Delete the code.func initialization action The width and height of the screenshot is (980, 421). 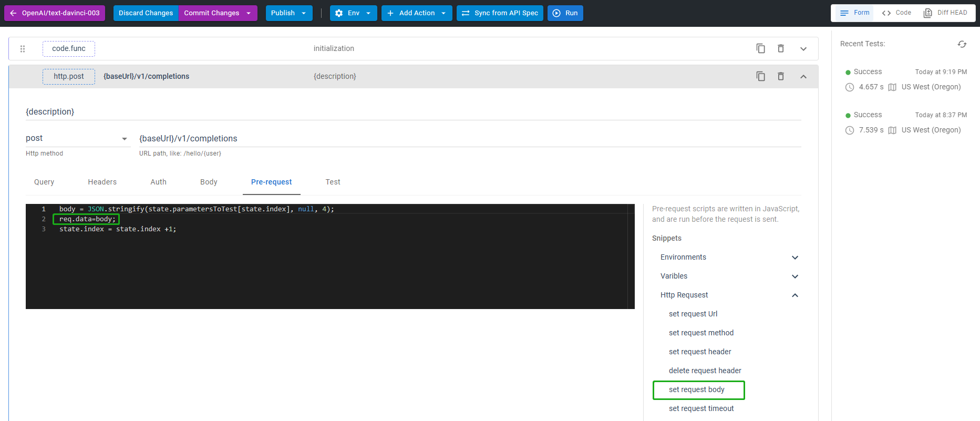[781, 48]
